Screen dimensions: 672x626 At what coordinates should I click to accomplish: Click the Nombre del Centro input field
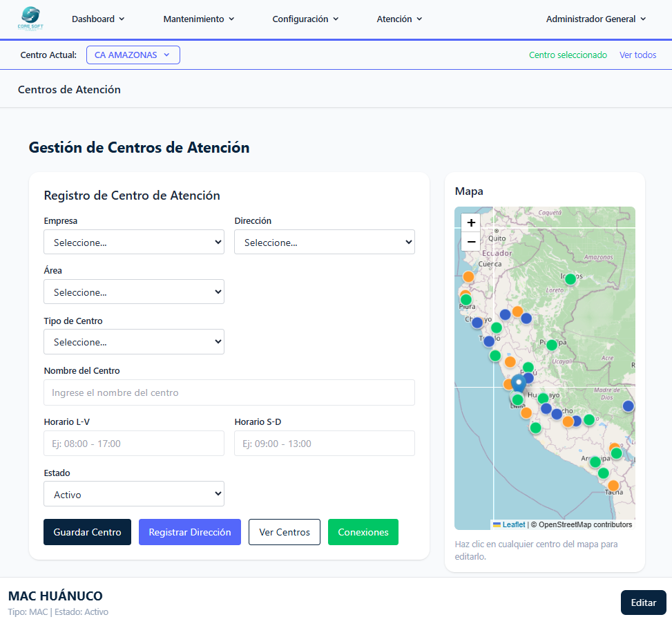tap(229, 393)
